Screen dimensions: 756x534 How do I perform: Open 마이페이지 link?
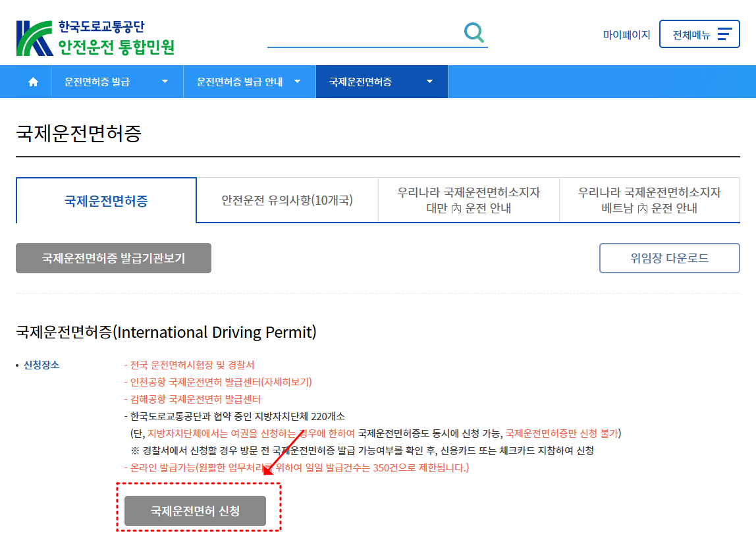(626, 35)
